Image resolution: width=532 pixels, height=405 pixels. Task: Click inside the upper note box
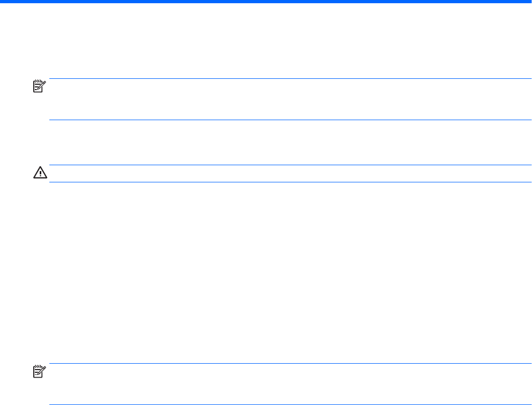284,99
